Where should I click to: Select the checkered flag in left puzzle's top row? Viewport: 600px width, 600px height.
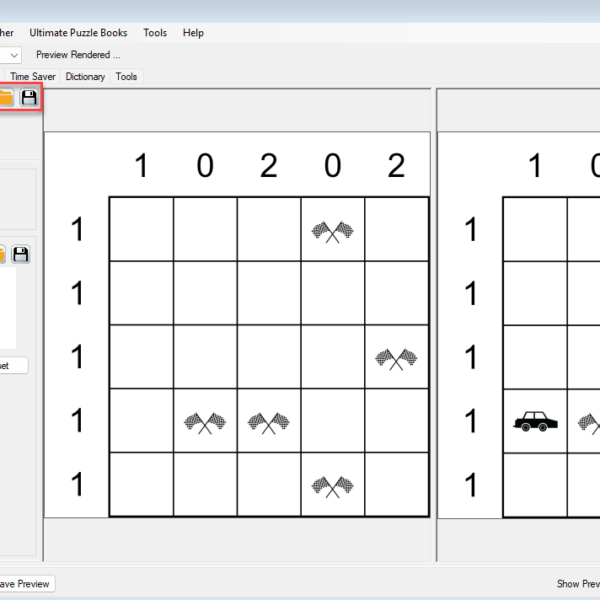(x=332, y=231)
